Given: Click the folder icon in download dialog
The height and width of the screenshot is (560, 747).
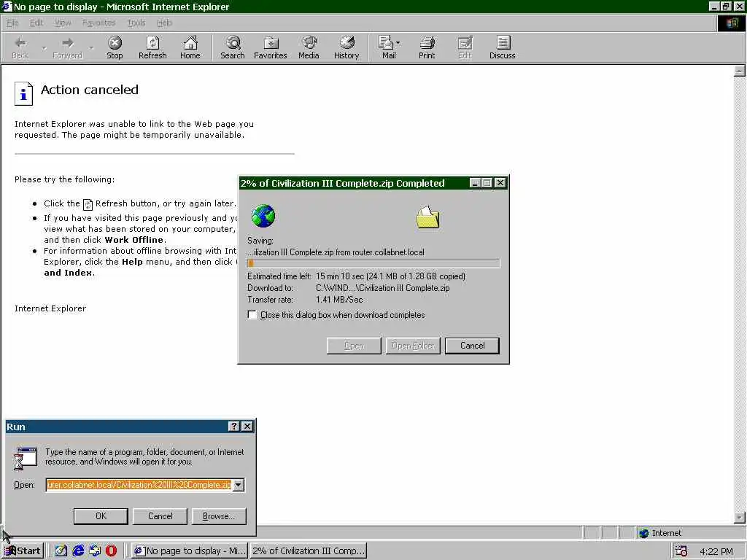Looking at the screenshot, I should (427, 217).
